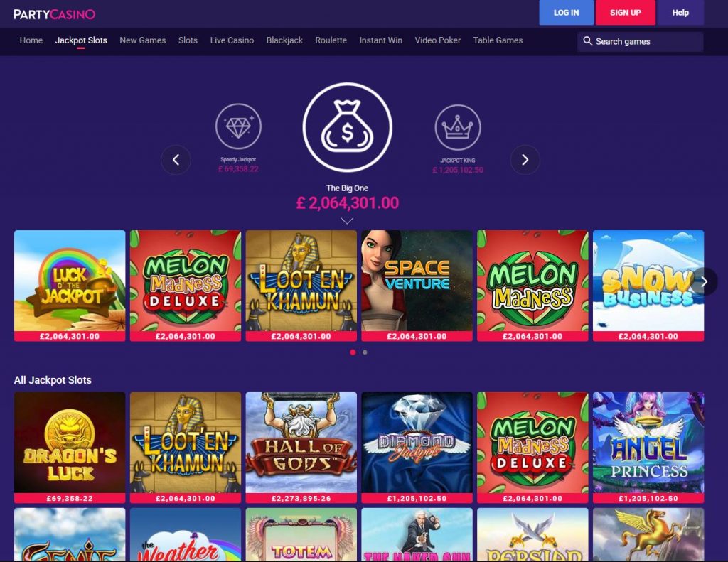Click the LOG IN button
The height and width of the screenshot is (562, 728).
pos(566,13)
